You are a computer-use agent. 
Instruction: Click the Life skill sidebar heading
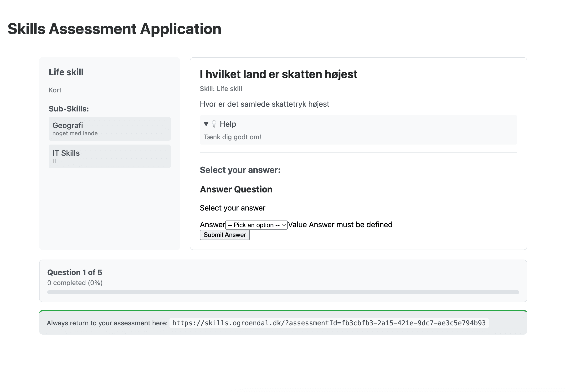[x=66, y=72]
